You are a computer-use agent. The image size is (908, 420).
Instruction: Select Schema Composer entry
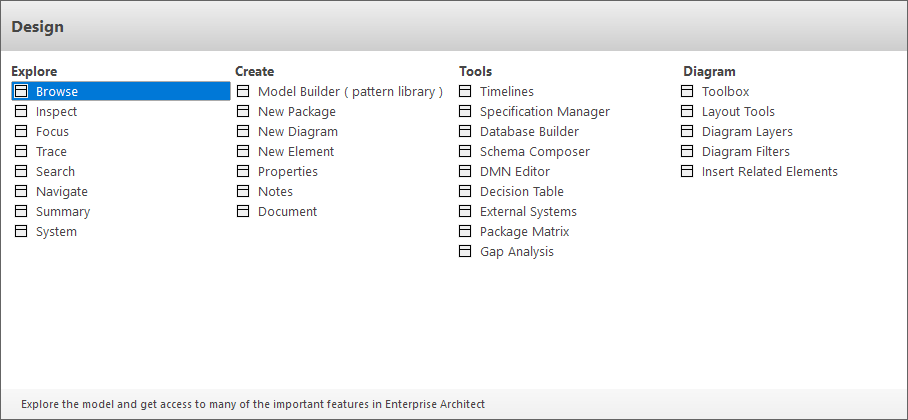[x=534, y=151]
